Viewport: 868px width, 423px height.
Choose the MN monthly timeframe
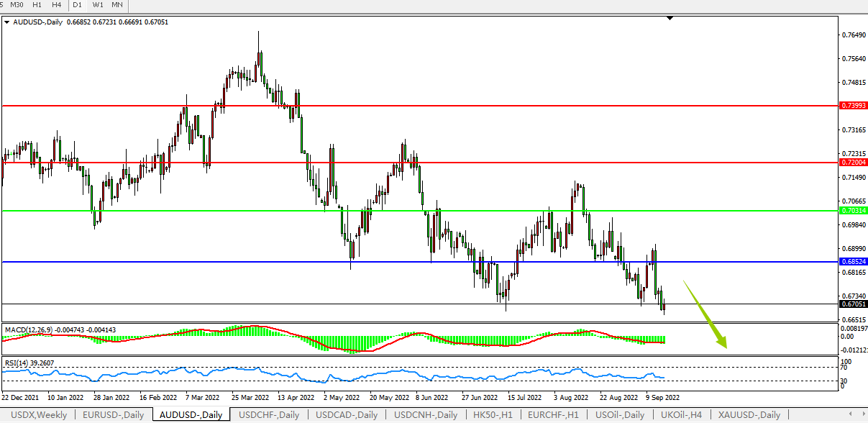117,5
